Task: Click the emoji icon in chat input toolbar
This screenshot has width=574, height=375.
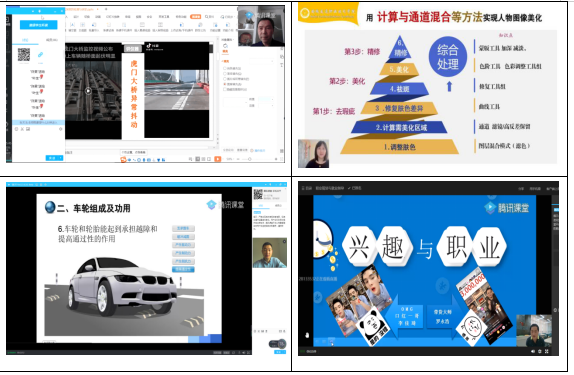Action: 16,129
